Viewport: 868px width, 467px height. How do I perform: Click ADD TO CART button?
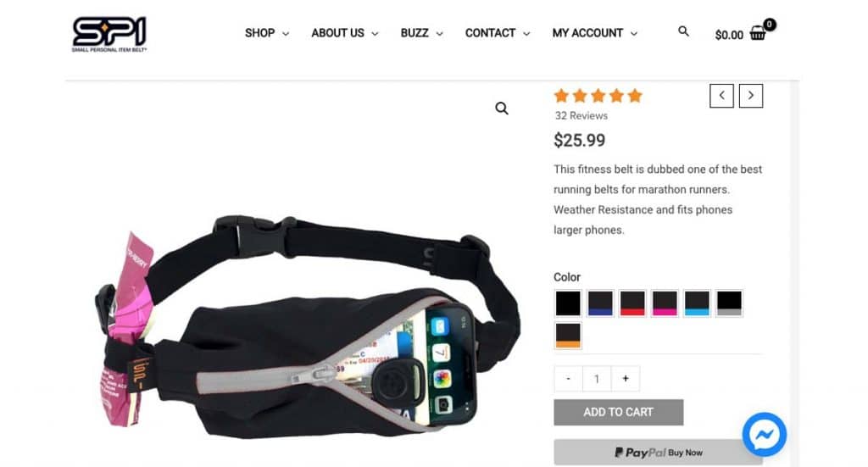click(618, 412)
